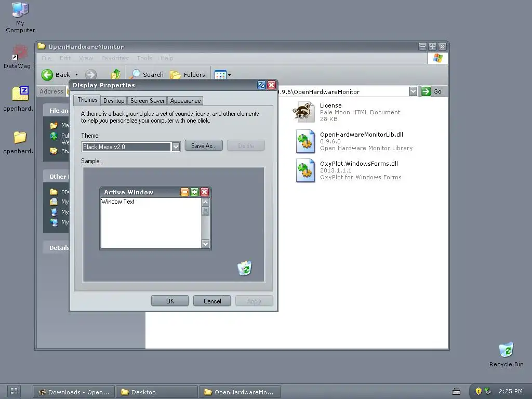This screenshot has width=532, height=399.
Task: Click OK in Display Properties
Action: (170, 301)
